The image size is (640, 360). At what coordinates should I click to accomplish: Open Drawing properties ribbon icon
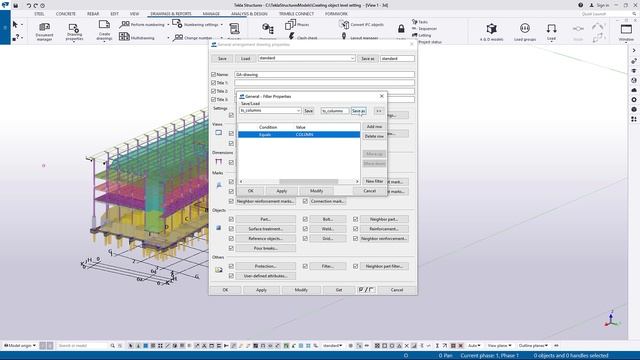coord(74,31)
